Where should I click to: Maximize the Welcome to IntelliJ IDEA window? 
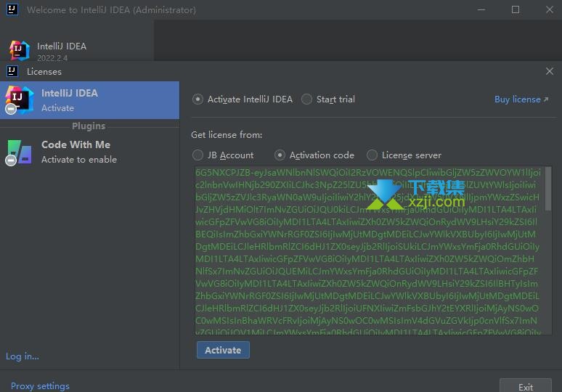[516, 9]
